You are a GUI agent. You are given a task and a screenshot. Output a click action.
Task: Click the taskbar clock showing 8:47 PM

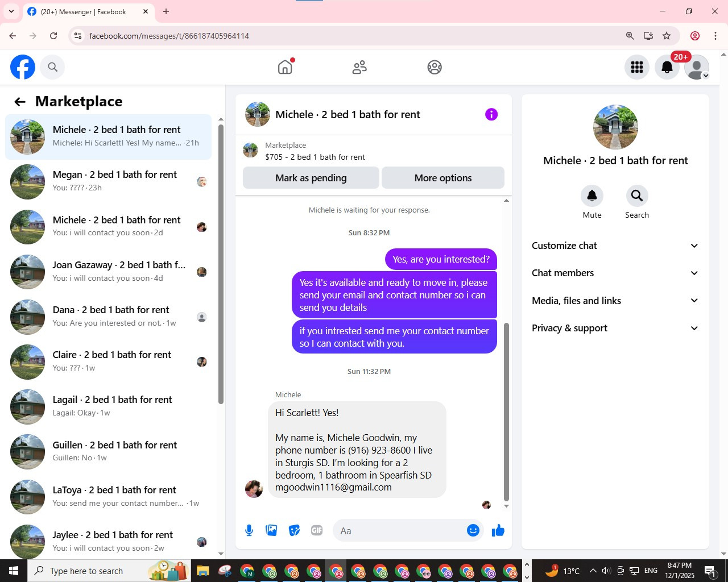pyautogui.click(x=680, y=571)
